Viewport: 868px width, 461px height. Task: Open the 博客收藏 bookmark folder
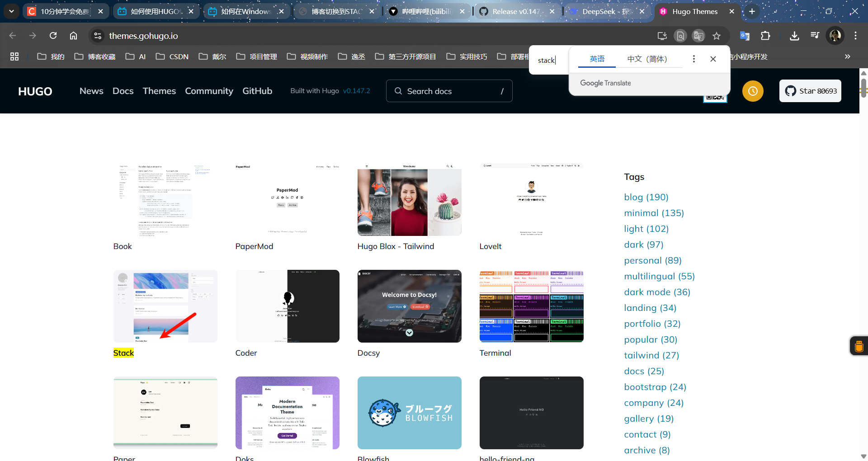[x=95, y=56]
